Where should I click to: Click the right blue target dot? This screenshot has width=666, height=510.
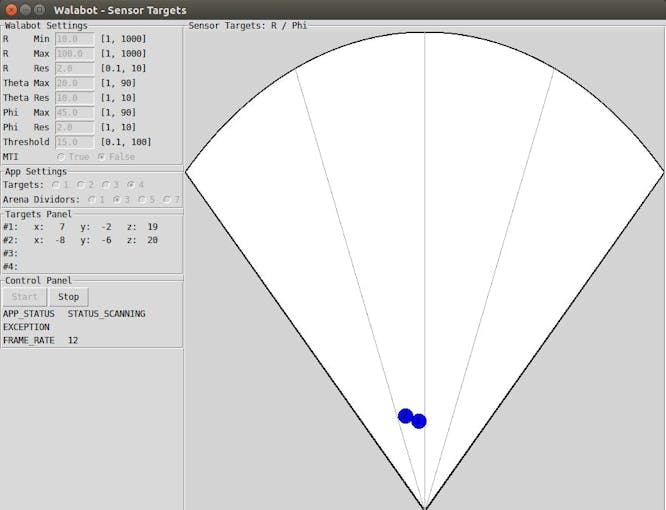point(419,421)
